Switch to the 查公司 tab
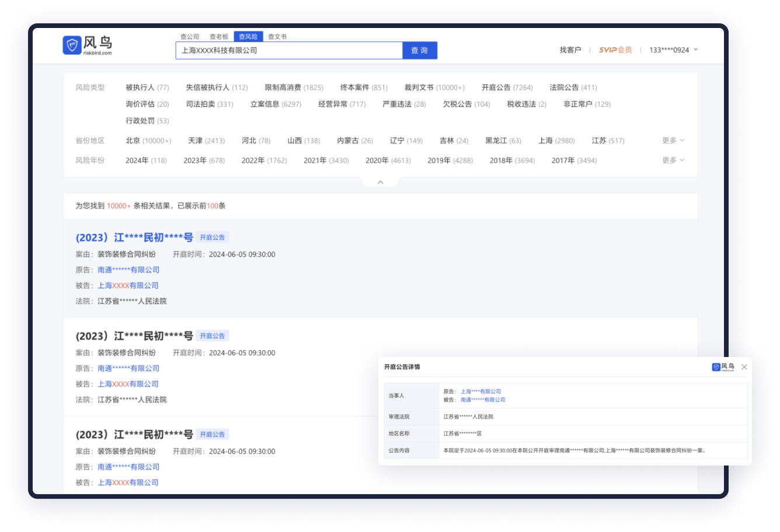The image size is (780, 532). coord(190,37)
